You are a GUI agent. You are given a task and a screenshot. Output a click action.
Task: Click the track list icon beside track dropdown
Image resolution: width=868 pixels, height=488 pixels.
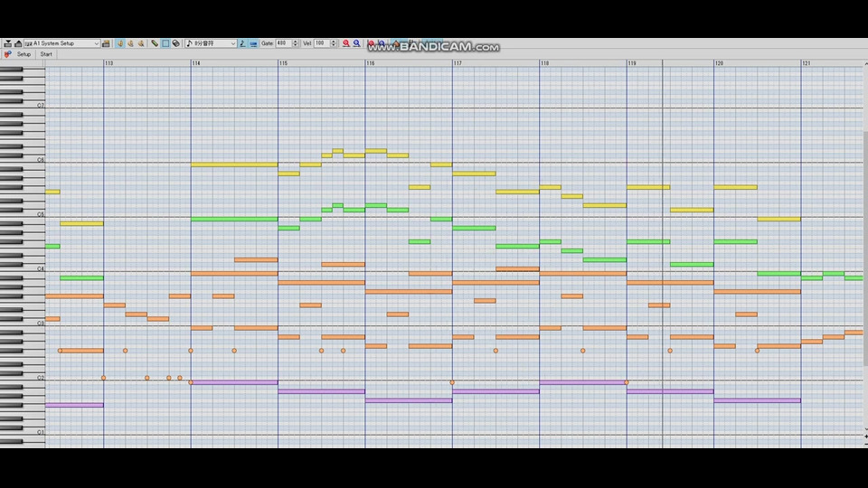106,43
